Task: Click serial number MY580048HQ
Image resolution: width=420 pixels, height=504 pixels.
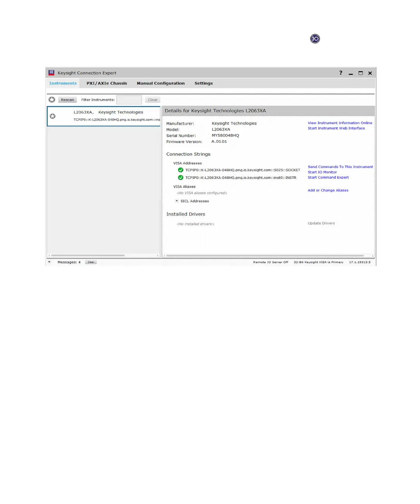Action: [226, 136]
